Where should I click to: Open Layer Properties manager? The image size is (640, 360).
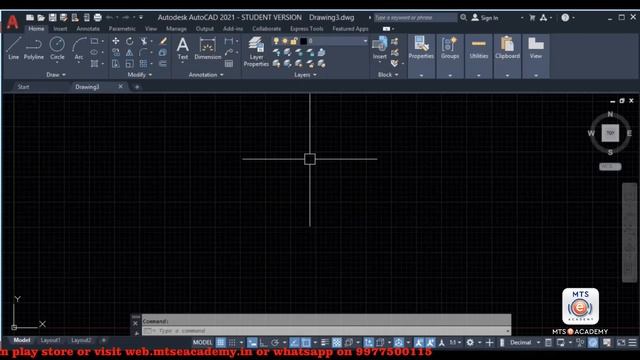pyautogui.click(x=256, y=51)
